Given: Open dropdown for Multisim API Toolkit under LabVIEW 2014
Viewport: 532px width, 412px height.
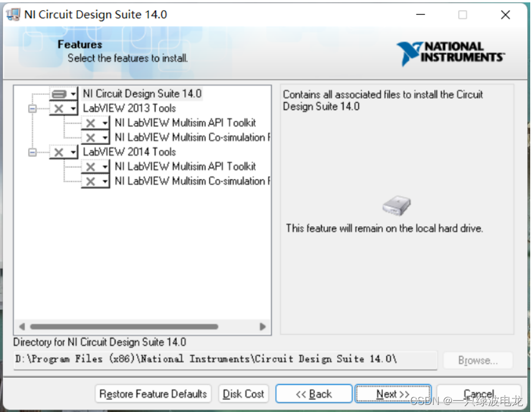Looking at the screenshot, I should click(95, 167).
